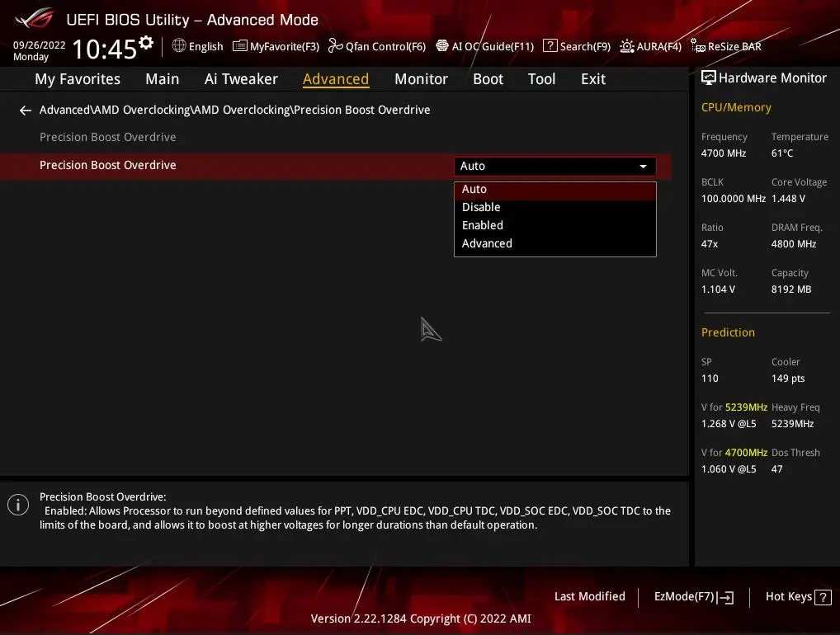Click the info circle icon
This screenshot has height=635, width=840.
[18, 505]
